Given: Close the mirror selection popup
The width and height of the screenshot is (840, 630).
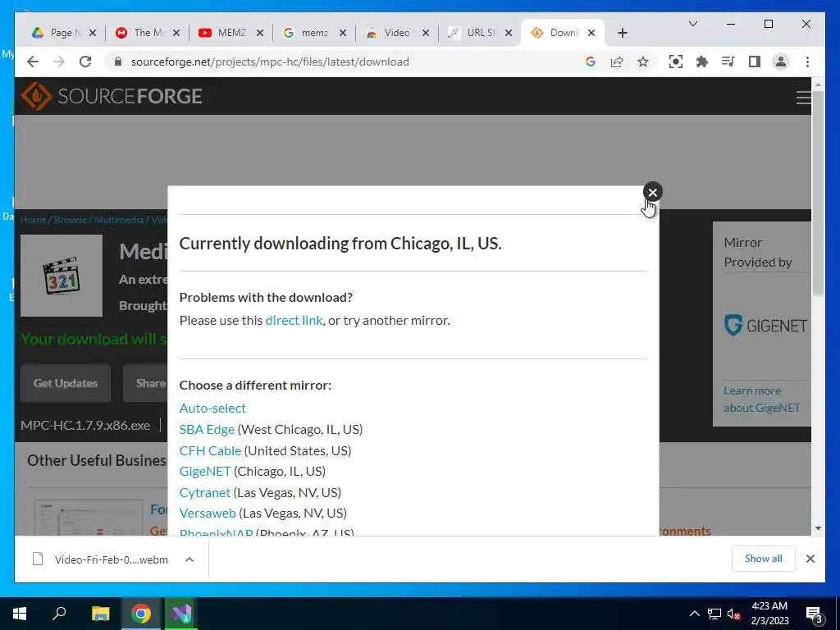Looking at the screenshot, I should pyautogui.click(x=652, y=192).
